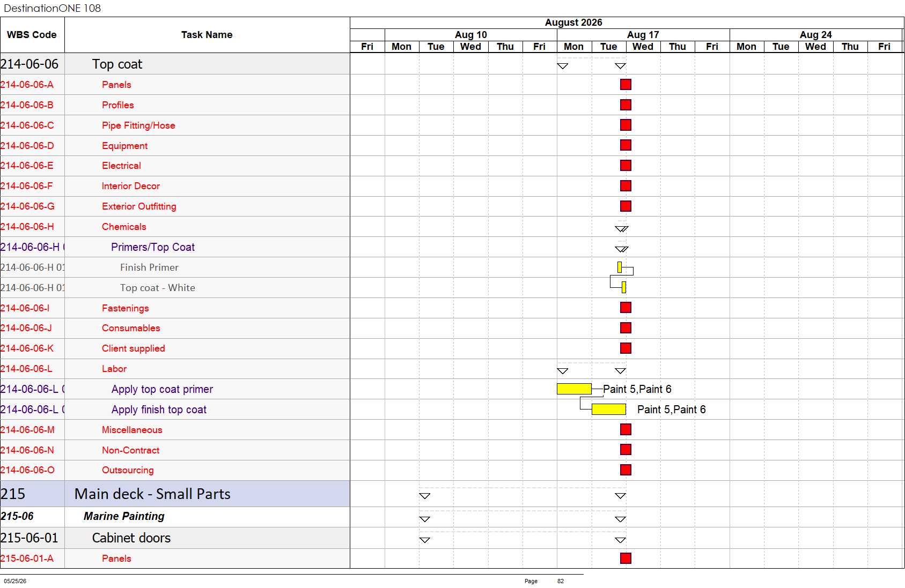Select the small yellow Finish Primer bar
The width and height of the screenshot is (905, 588).
(x=620, y=267)
